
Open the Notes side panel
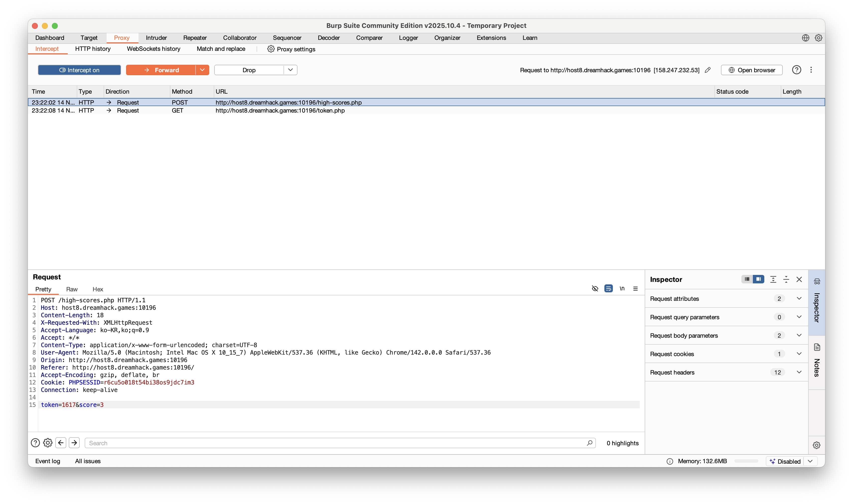point(817,362)
